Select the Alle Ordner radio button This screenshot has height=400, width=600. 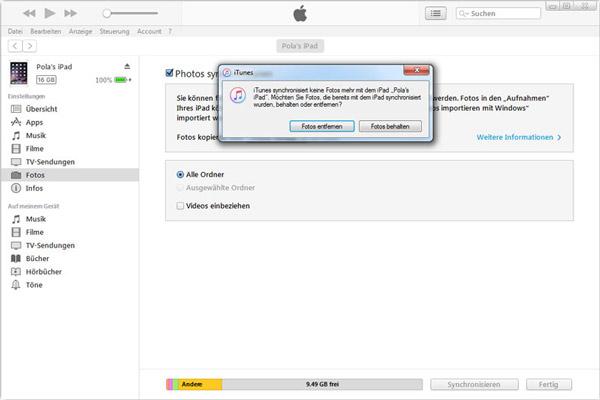click(180, 174)
